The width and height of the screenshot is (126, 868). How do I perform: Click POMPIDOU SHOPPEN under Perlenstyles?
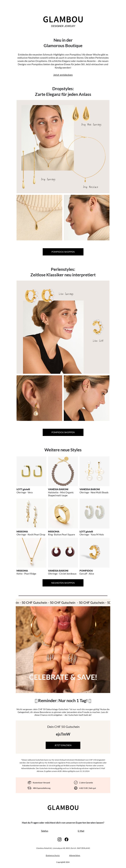click(x=63, y=432)
